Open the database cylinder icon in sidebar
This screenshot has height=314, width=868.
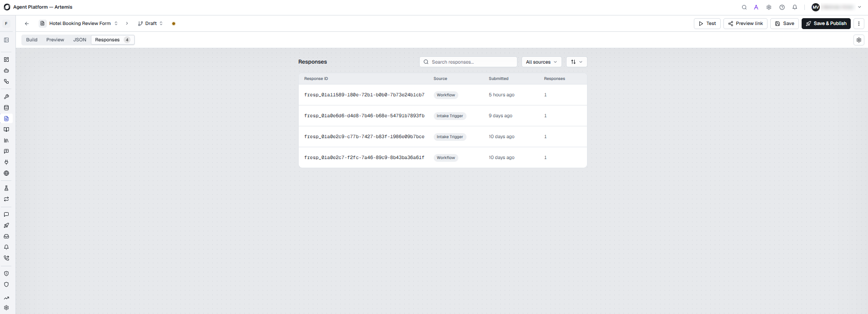pyautogui.click(x=6, y=108)
